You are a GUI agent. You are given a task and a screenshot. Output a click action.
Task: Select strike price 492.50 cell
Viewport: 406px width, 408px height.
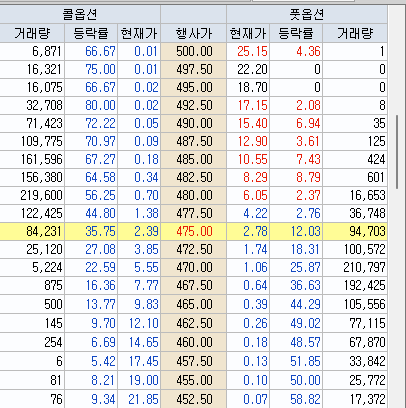click(194, 106)
